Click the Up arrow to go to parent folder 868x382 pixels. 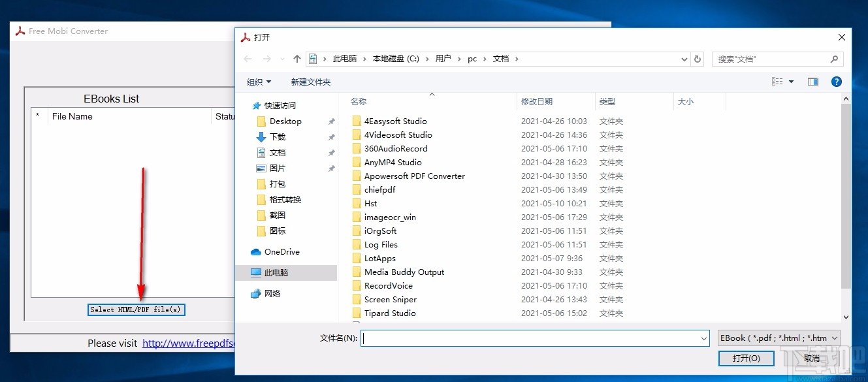[x=297, y=59]
